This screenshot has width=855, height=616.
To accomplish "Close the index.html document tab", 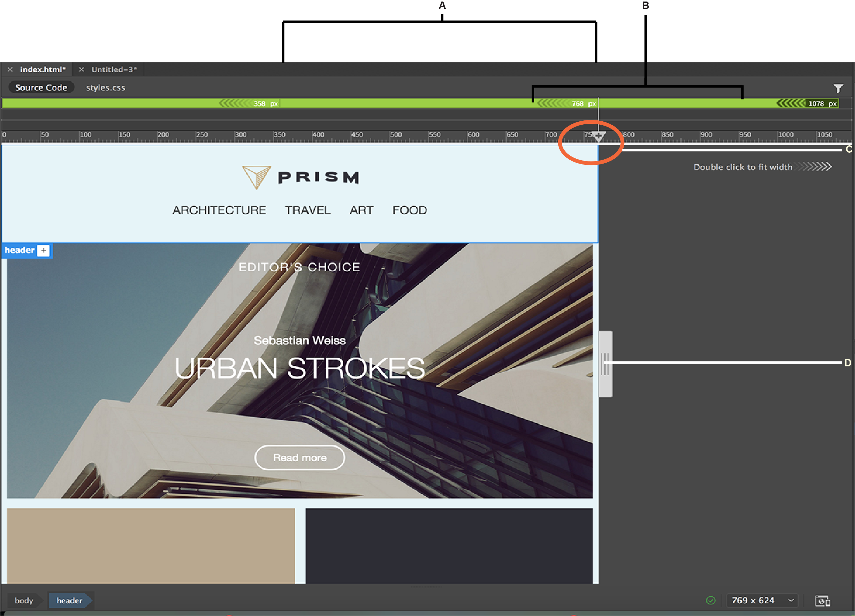I will tap(9, 69).
